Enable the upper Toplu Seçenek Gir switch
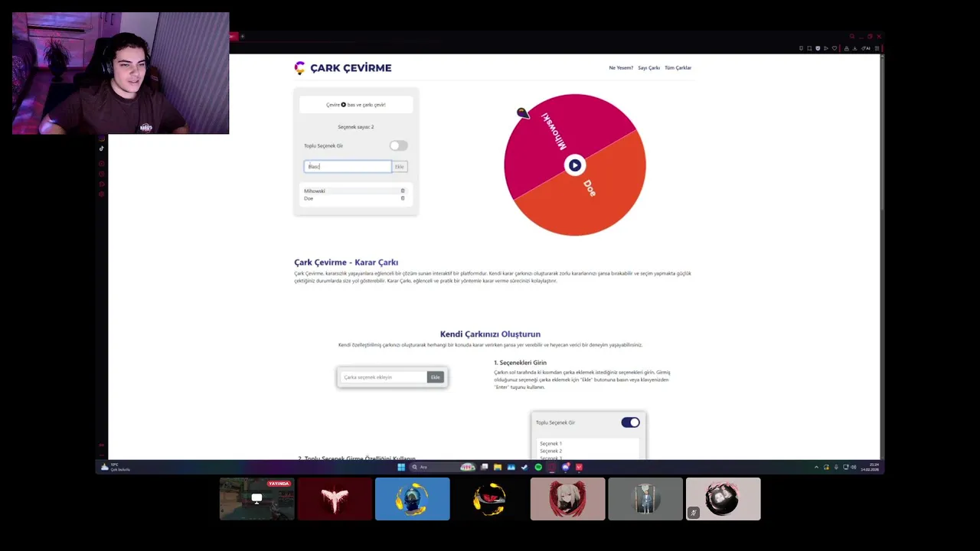This screenshot has width=980, height=551. [398, 145]
